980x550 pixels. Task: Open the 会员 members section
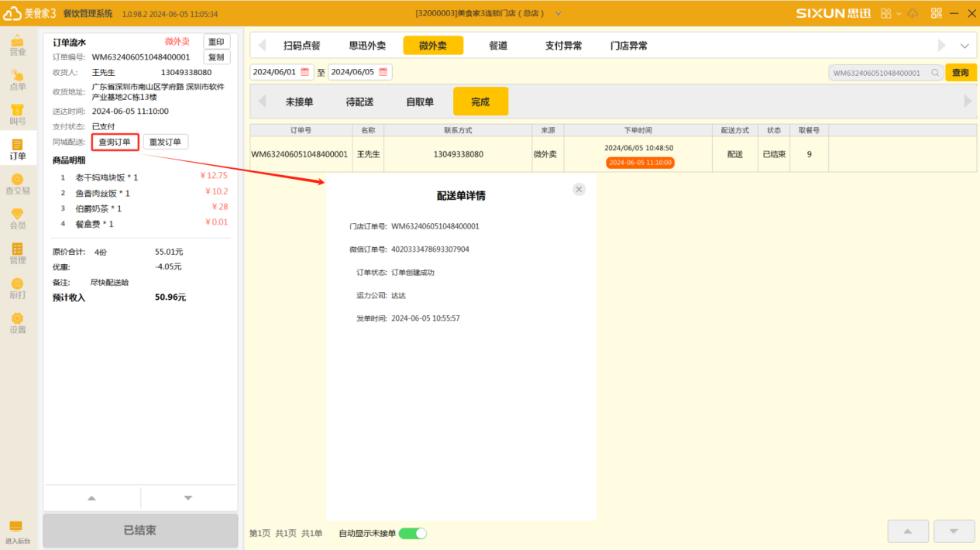17,219
